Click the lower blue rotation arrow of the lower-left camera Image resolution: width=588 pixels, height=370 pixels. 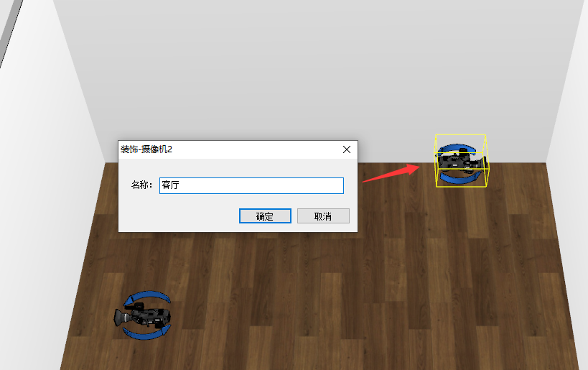pos(147,332)
